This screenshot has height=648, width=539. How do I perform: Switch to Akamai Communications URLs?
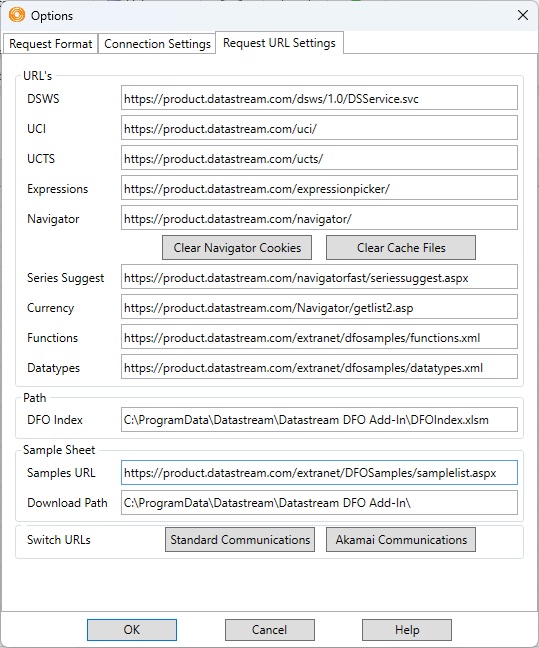coord(401,540)
